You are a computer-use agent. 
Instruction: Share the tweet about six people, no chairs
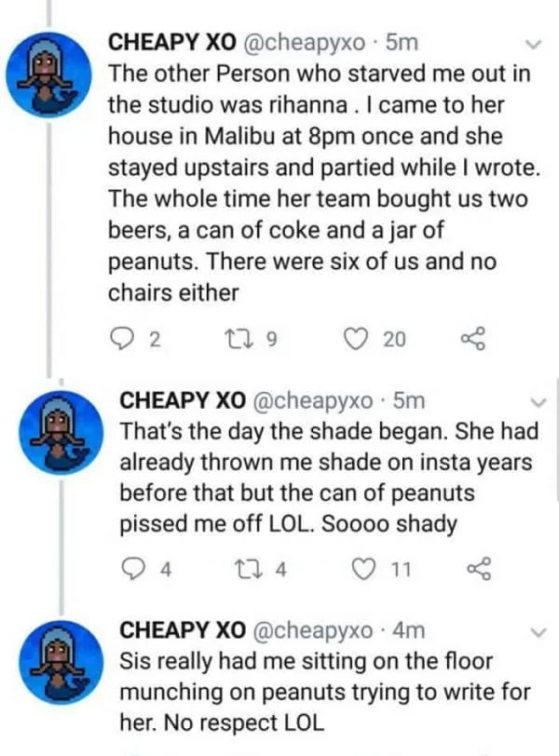(474, 340)
